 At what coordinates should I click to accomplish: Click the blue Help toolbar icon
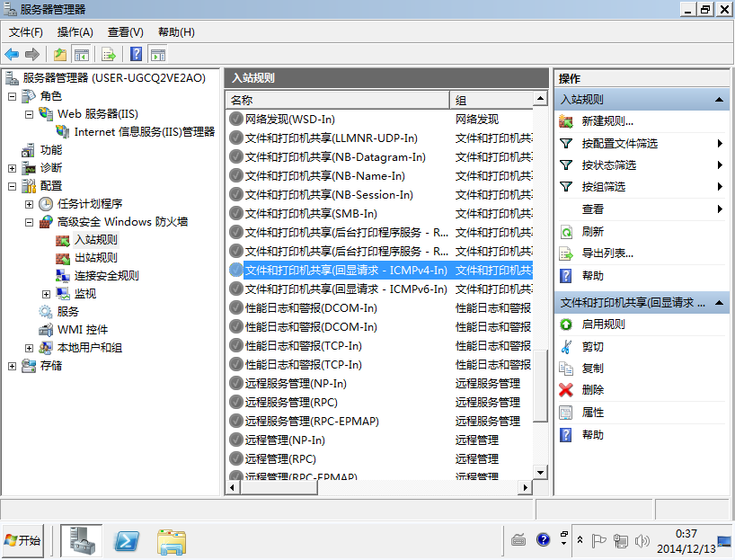136,55
